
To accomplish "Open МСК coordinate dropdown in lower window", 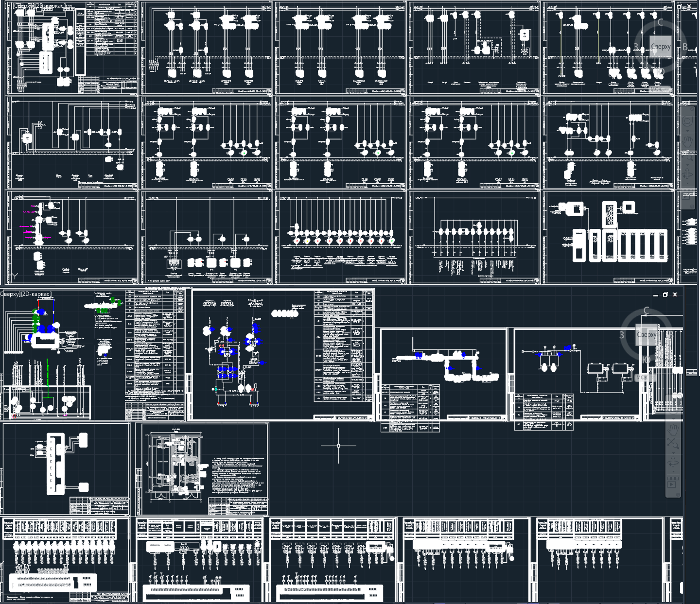I will coord(645,378).
